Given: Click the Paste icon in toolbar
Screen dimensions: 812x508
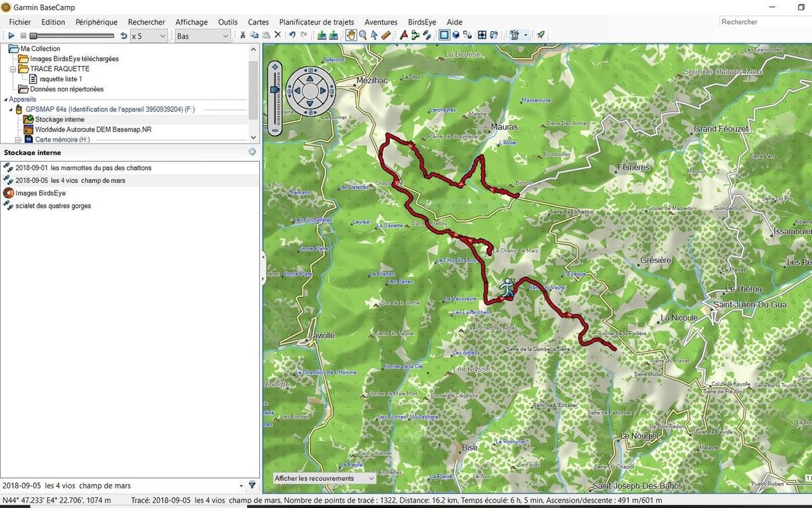Looking at the screenshot, I should click(266, 35).
